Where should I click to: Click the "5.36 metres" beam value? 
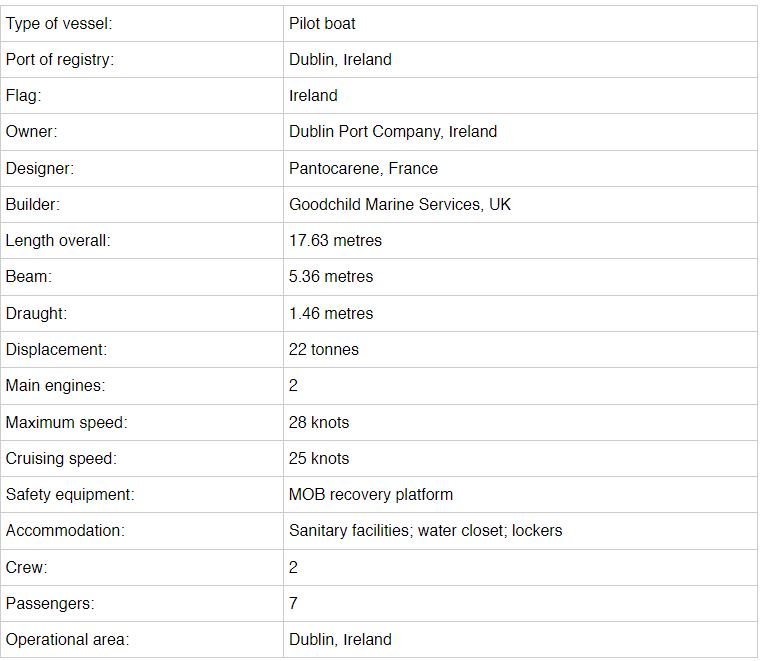click(331, 277)
